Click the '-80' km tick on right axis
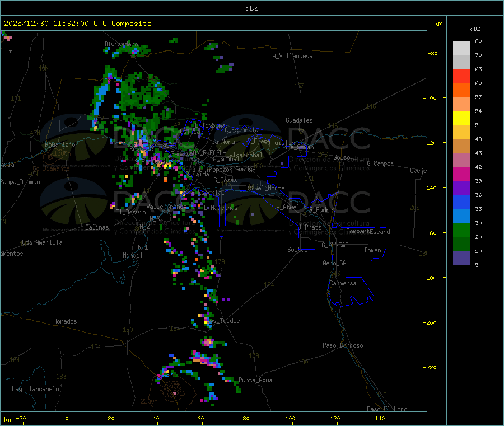Viewport: 504px width, 426px height. point(433,53)
